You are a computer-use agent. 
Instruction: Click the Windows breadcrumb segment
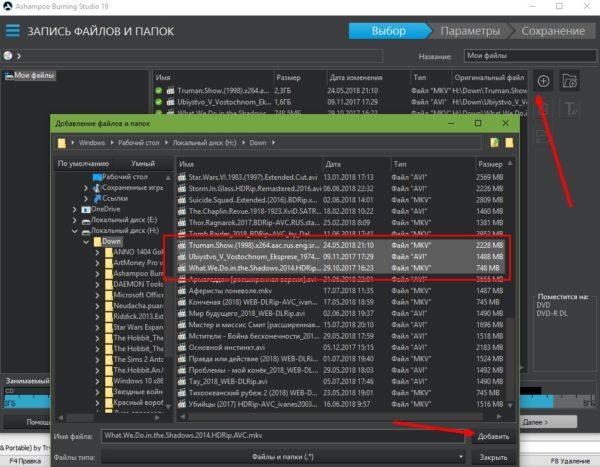pos(92,143)
